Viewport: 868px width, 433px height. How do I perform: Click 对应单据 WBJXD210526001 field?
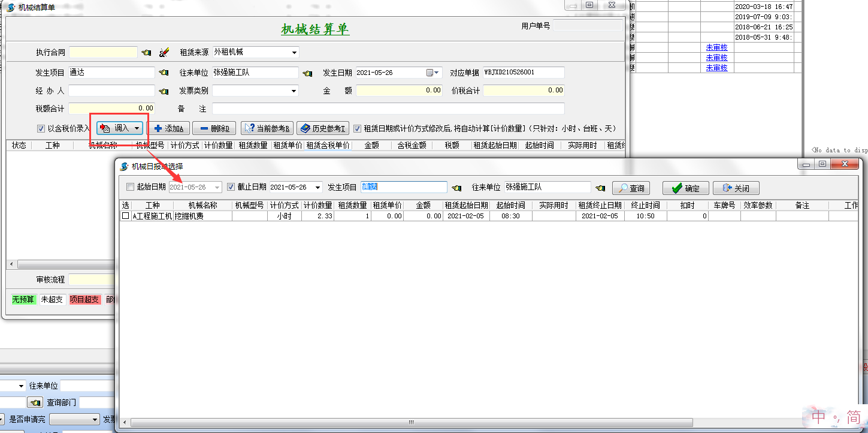(x=524, y=73)
